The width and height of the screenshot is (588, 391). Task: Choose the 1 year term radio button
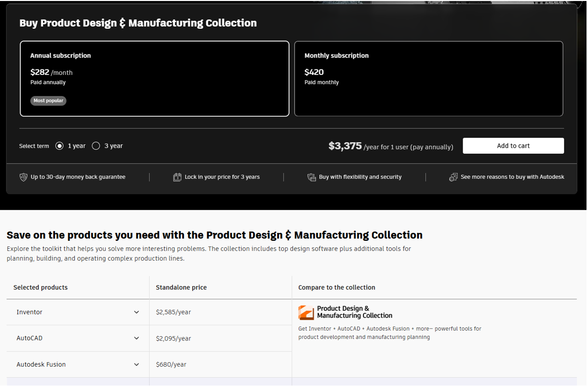[59, 146]
